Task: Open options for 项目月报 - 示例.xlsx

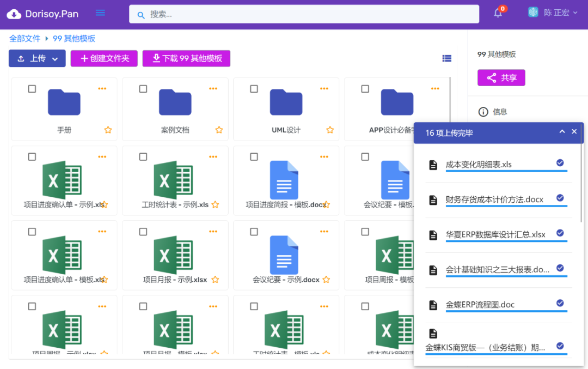Action: [213, 231]
